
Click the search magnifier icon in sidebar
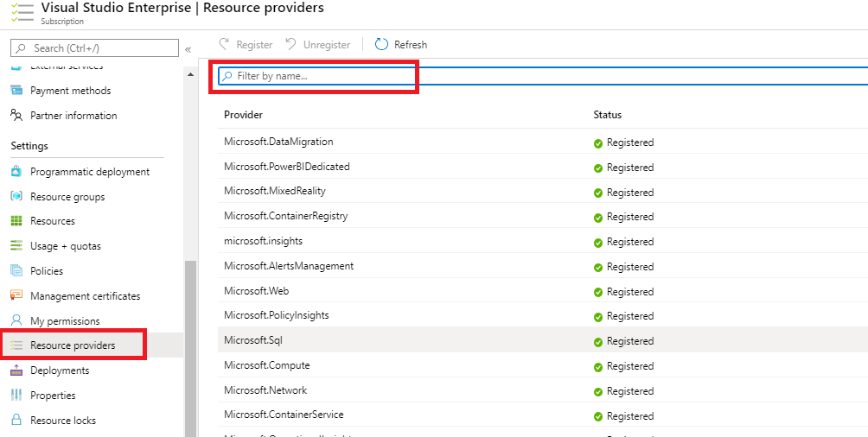21,48
